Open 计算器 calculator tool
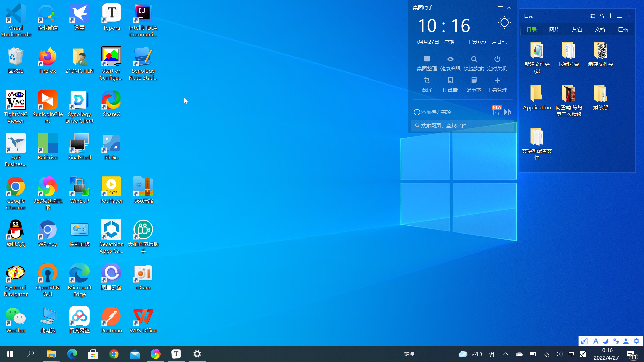 click(x=450, y=85)
